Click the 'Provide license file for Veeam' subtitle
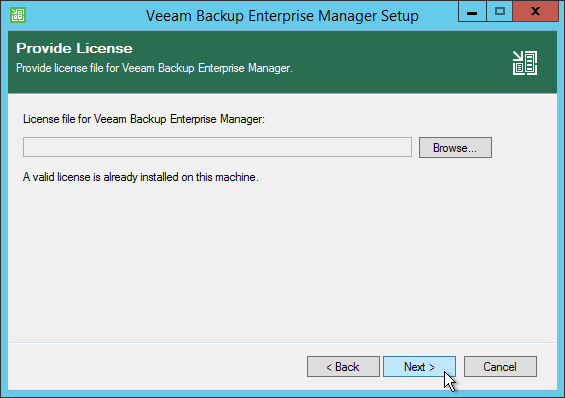Image resolution: width=565 pixels, height=398 pixels. click(x=154, y=68)
